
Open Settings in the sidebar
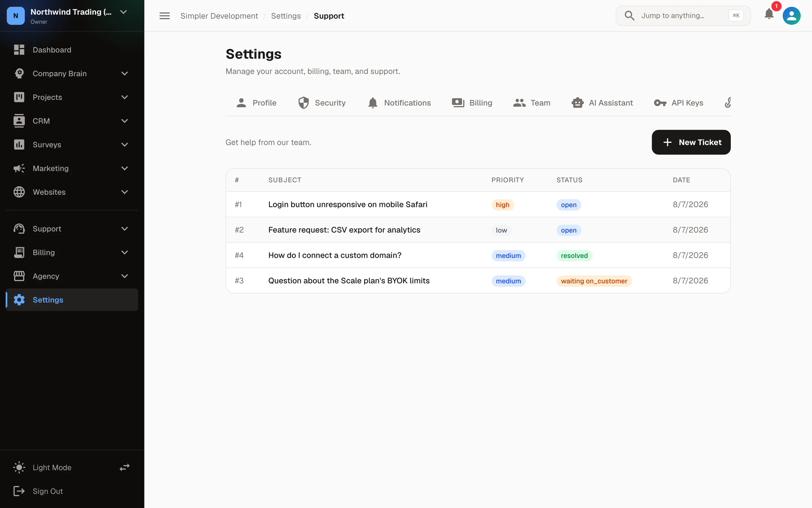[72, 300]
